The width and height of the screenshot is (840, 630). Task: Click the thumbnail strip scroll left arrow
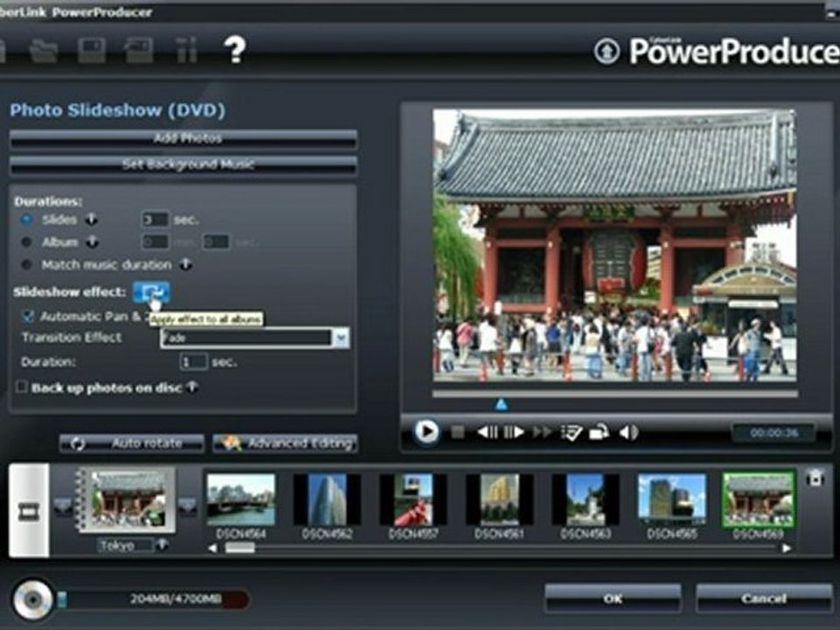click(213, 549)
